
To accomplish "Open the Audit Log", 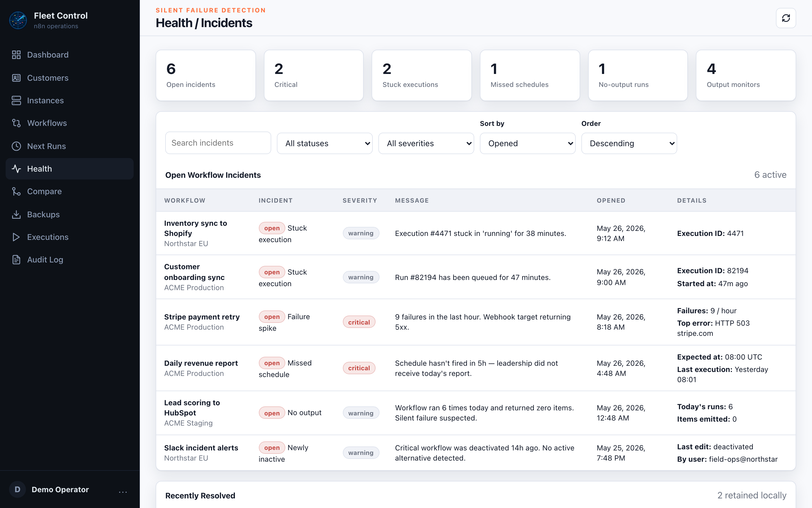I will pyautogui.click(x=69, y=260).
